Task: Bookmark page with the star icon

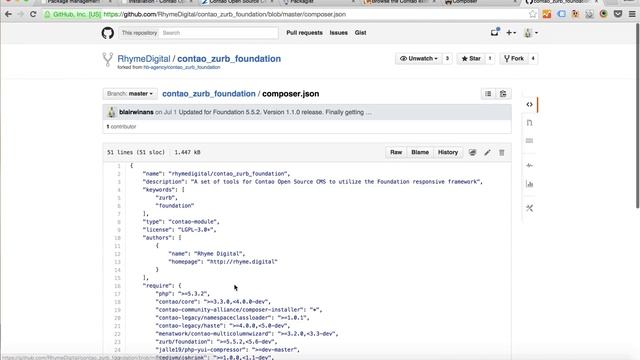Action: [x=532, y=14]
